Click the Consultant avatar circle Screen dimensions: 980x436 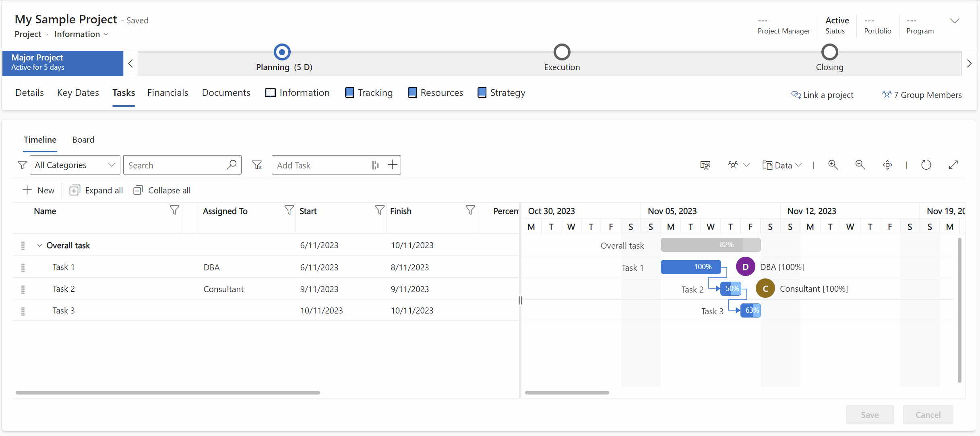point(765,289)
